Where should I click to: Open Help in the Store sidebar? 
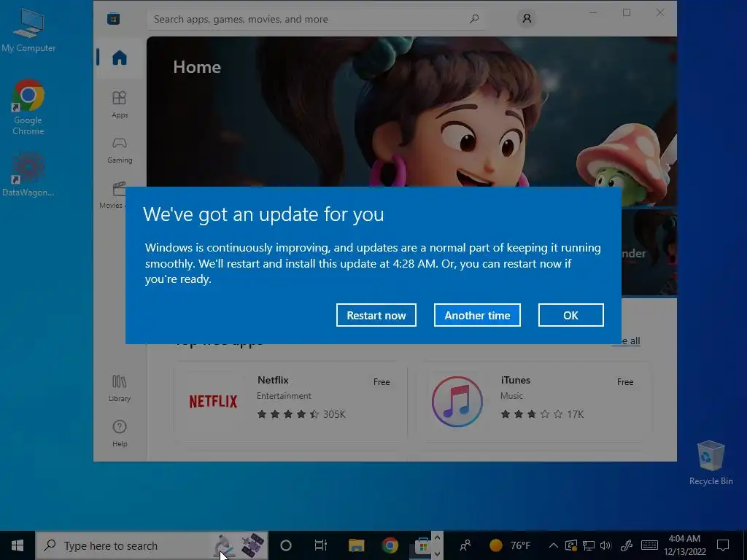click(120, 433)
